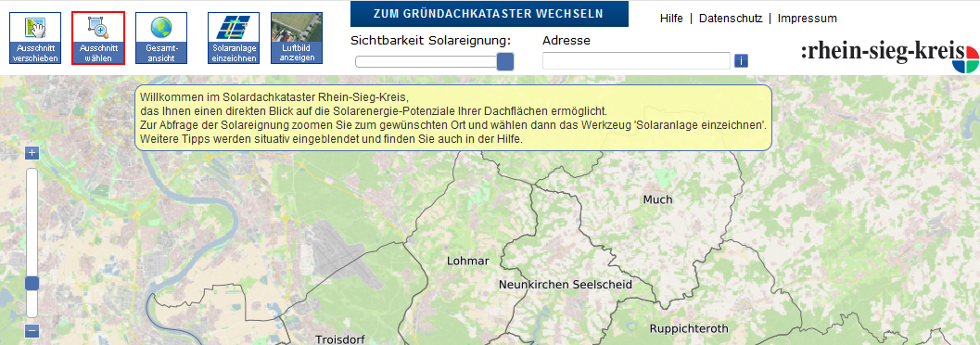Zoom out with the minus map button
This screenshot has height=345, width=980.
tap(33, 330)
